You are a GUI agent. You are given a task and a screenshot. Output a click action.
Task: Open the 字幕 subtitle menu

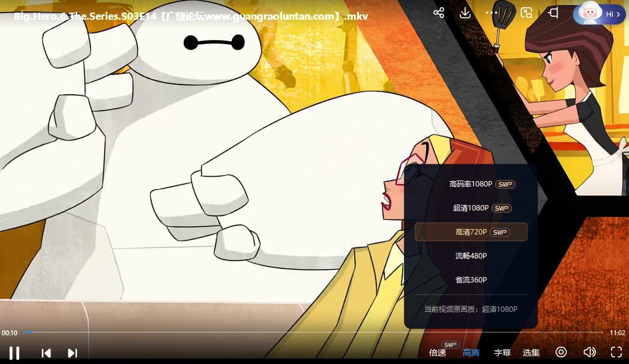(x=502, y=353)
